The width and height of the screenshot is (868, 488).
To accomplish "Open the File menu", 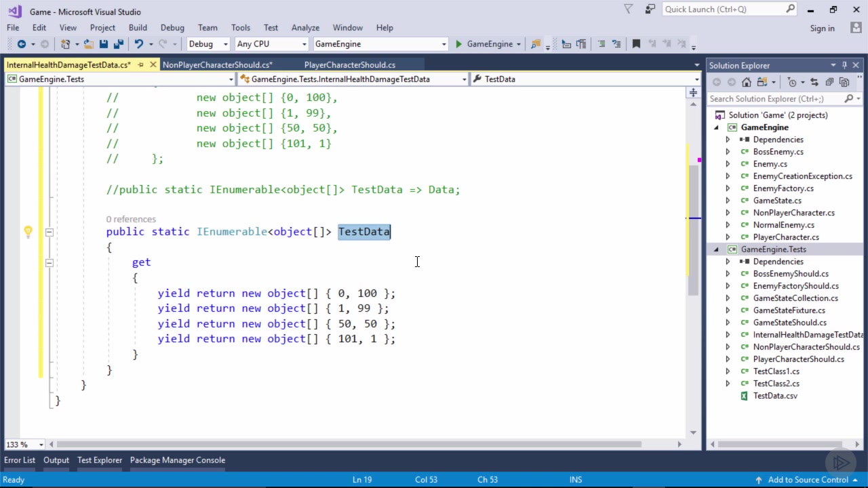I will [x=13, y=28].
